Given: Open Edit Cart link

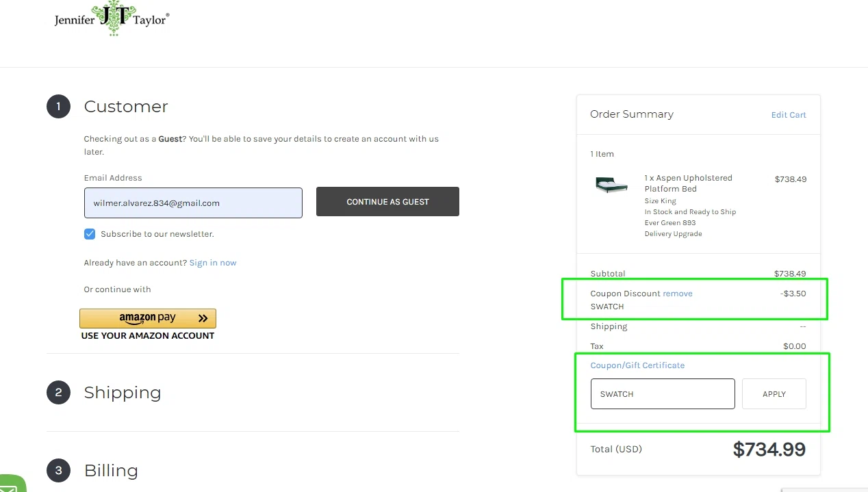Looking at the screenshot, I should [x=789, y=115].
